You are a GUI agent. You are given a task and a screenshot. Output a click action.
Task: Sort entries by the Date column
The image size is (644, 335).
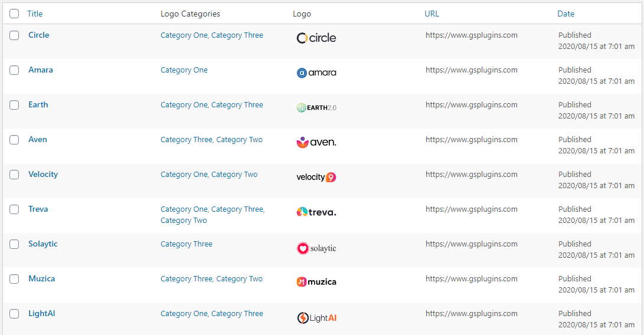565,14
